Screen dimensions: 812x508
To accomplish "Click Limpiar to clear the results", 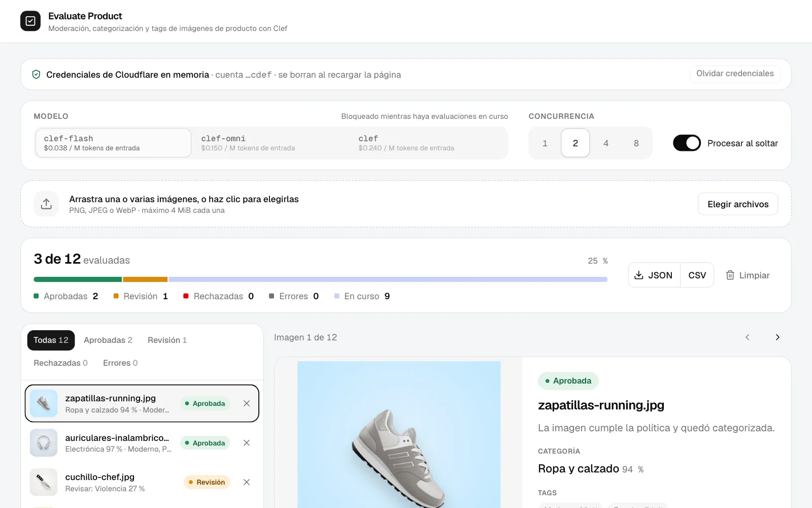I will pos(748,275).
